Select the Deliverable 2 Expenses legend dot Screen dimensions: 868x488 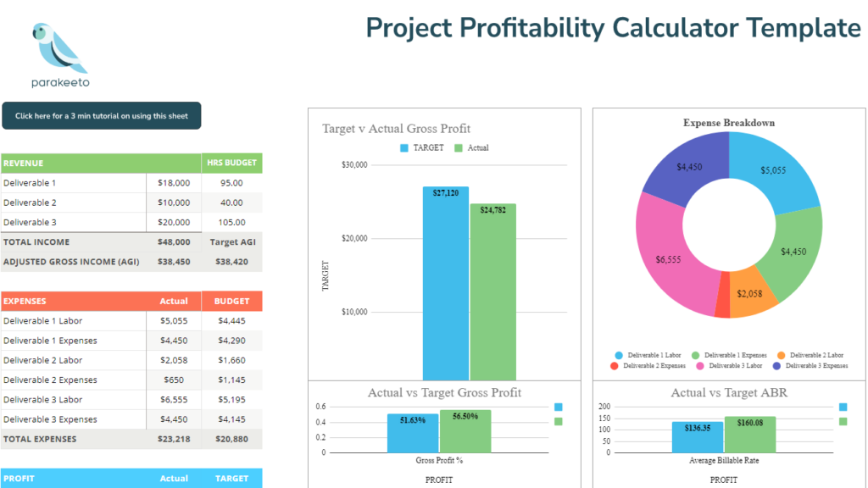[615, 366]
